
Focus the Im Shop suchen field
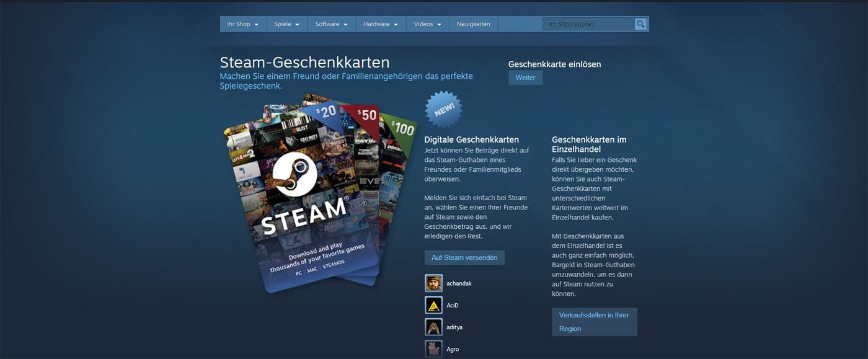pyautogui.click(x=588, y=24)
